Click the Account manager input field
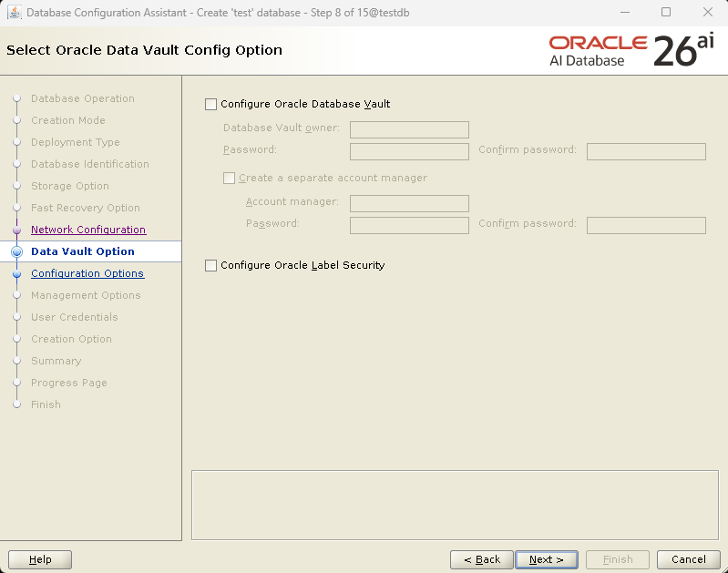 tap(409, 203)
